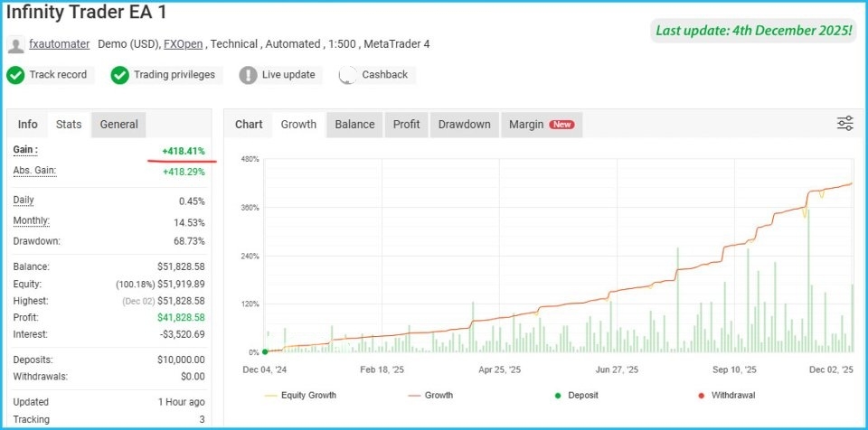Click the green Trading privileges checkmark icon

119,75
